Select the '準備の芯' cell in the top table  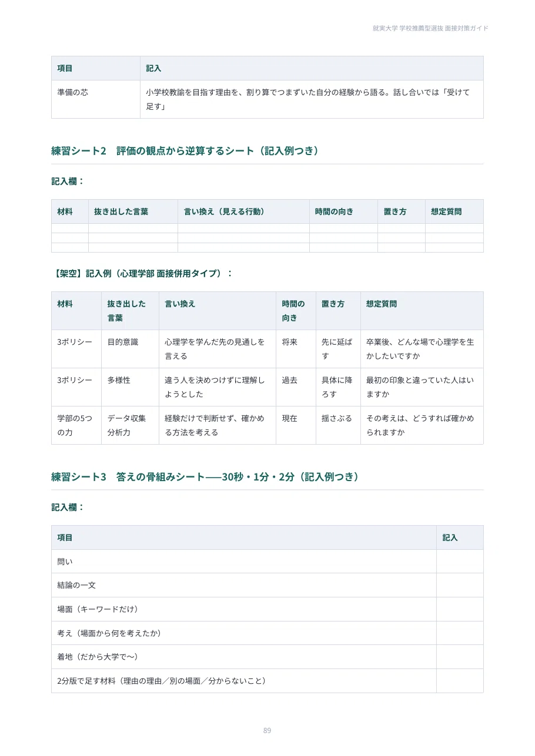tap(96, 99)
